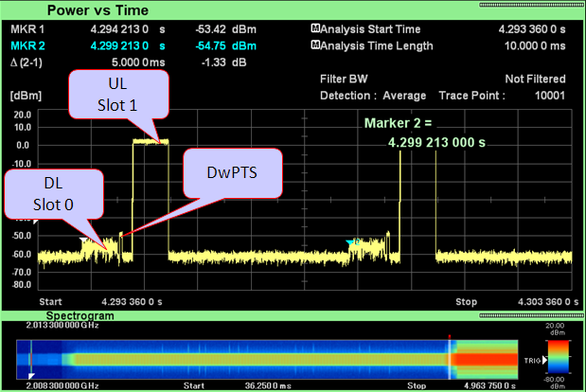Click the Analysis Start Time value 4.293 360 0 s
Screen dimensions: 586x392
532,29
